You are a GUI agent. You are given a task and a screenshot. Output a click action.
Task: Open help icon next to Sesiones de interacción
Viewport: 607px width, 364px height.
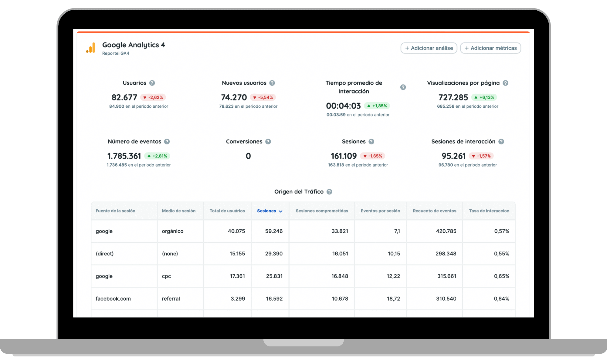(x=501, y=142)
